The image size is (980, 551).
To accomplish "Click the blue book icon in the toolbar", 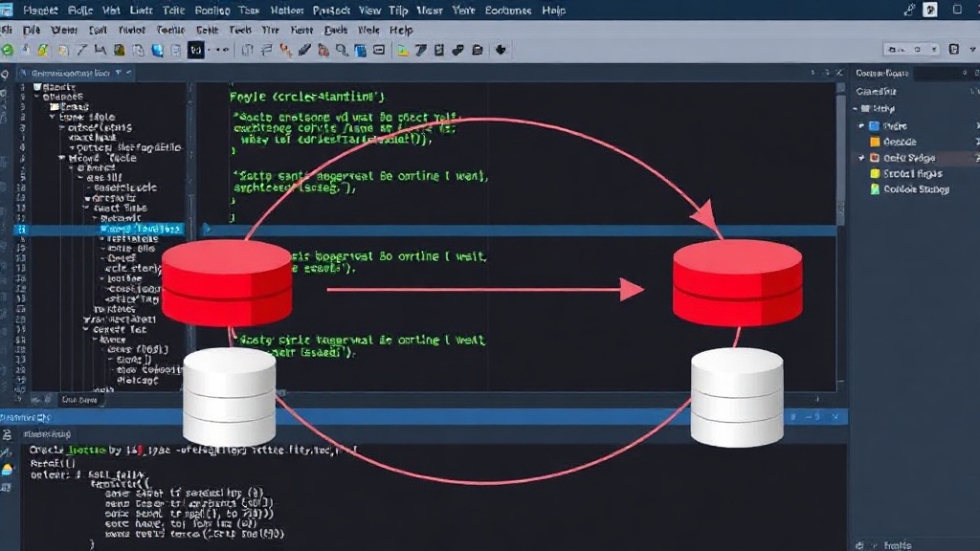I will 360,51.
